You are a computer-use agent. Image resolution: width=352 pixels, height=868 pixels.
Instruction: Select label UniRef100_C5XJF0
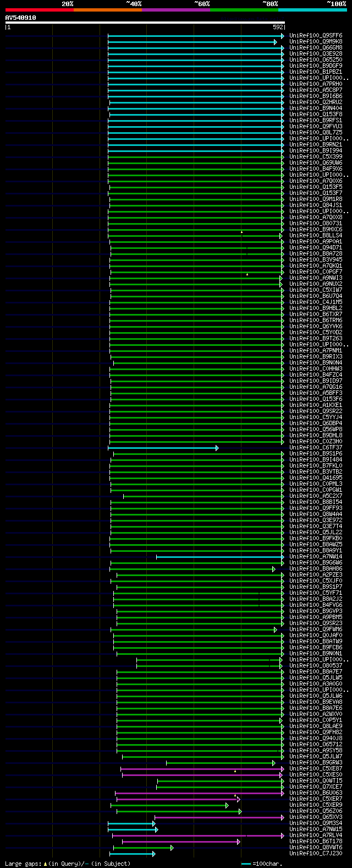coord(315,581)
